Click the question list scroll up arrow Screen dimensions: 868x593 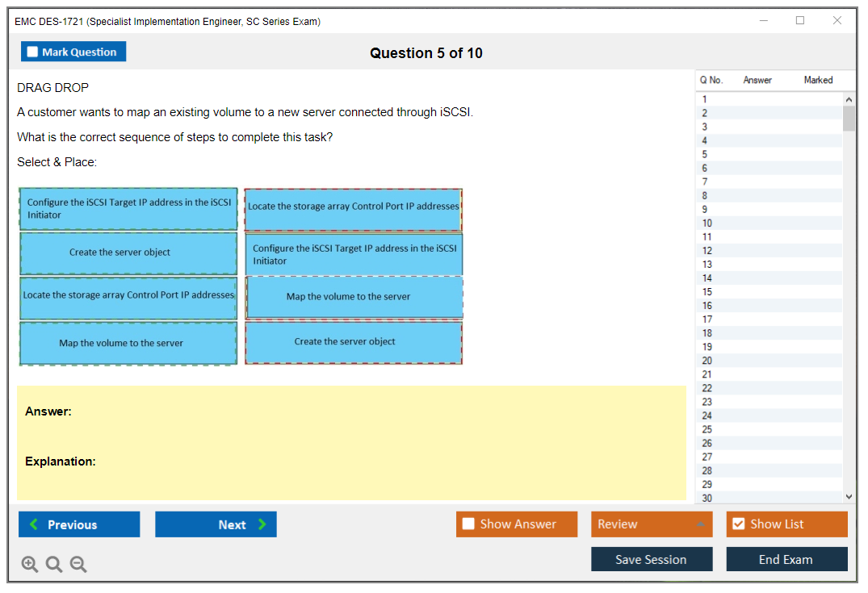pyautogui.click(x=848, y=99)
